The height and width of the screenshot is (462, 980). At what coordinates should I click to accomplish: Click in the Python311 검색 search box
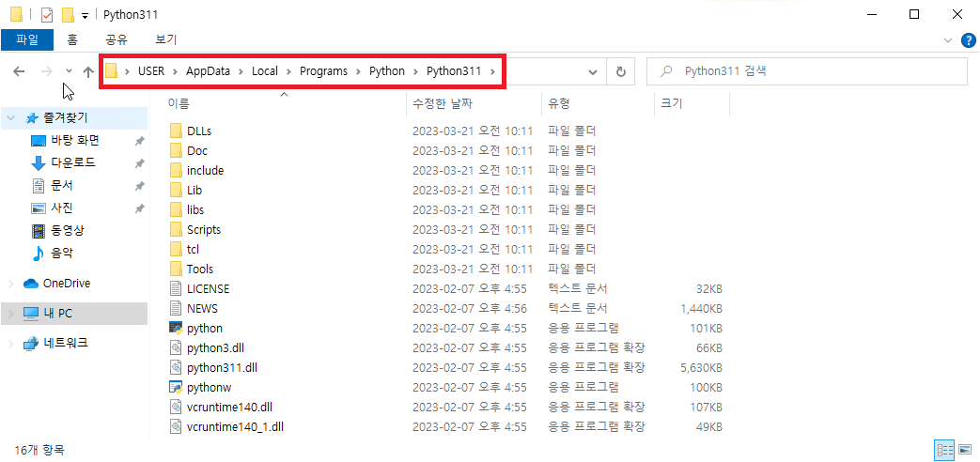point(806,71)
